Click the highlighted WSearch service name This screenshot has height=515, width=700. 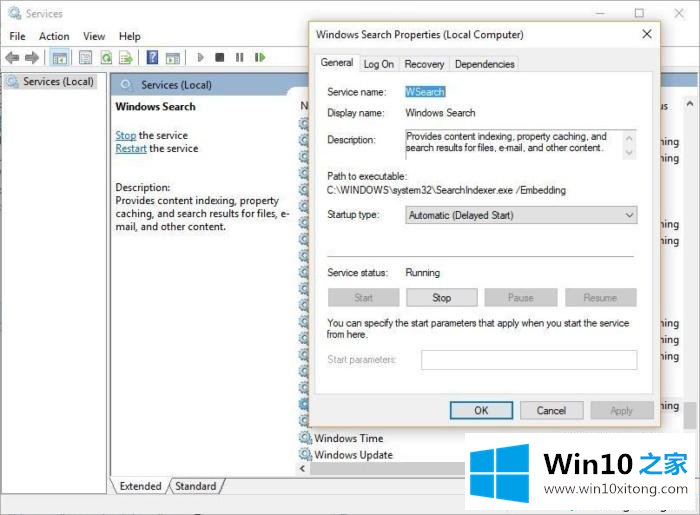click(x=425, y=92)
